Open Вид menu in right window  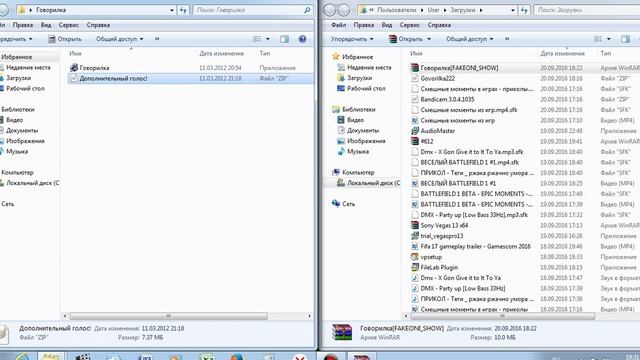(x=387, y=25)
